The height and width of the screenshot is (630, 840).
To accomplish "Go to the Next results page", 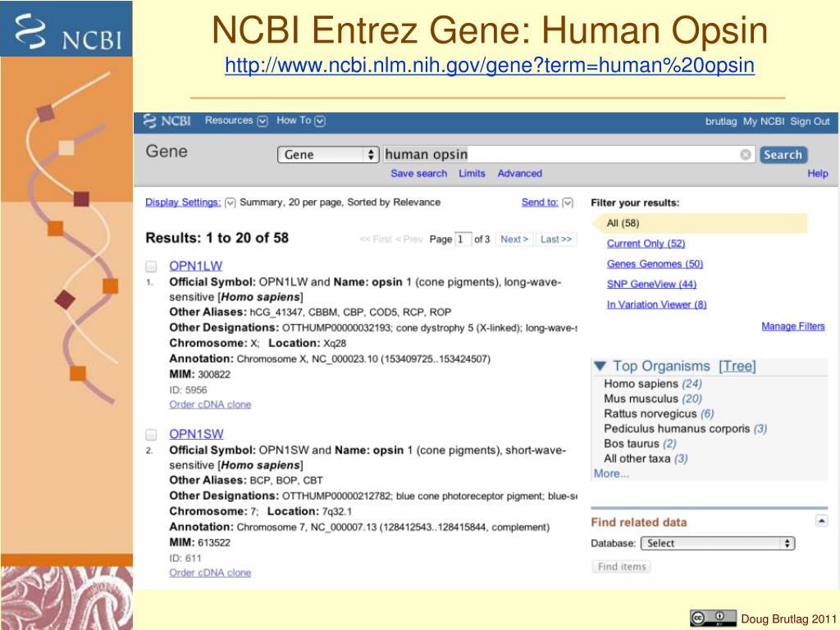I will click(514, 240).
